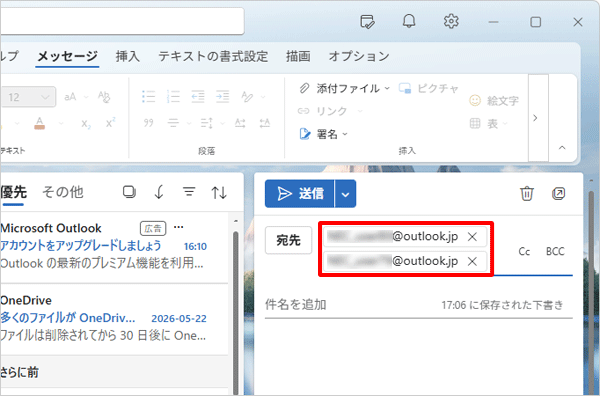Viewport: 600px width, 396px height.
Task: Open more options on Microsoft Outlook ad
Action: click(179, 227)
